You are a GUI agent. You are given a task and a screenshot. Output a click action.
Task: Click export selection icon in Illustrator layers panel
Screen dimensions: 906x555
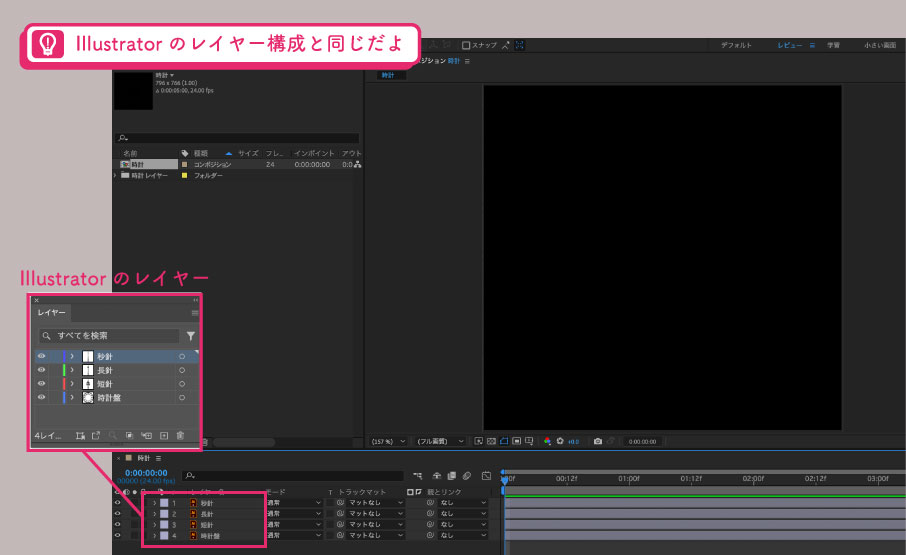click(x=96, y=435)
